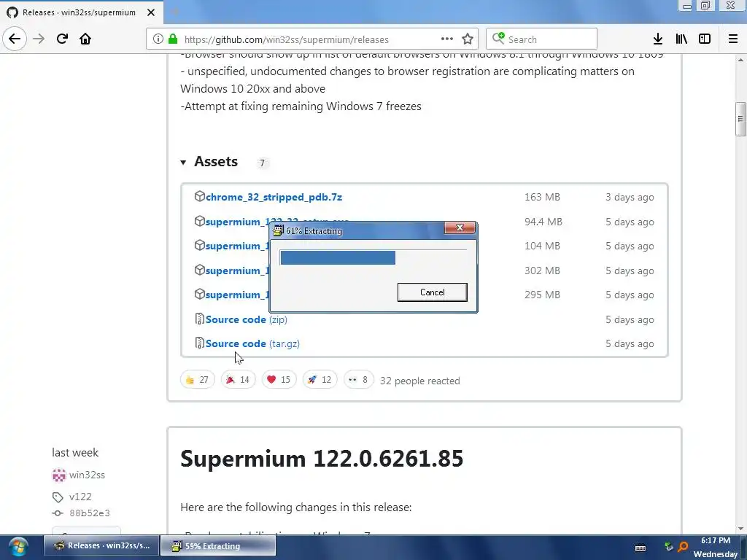Open the win32ss author profile link
The width and height of the screenshot is (747, 560).
(87, 475)
